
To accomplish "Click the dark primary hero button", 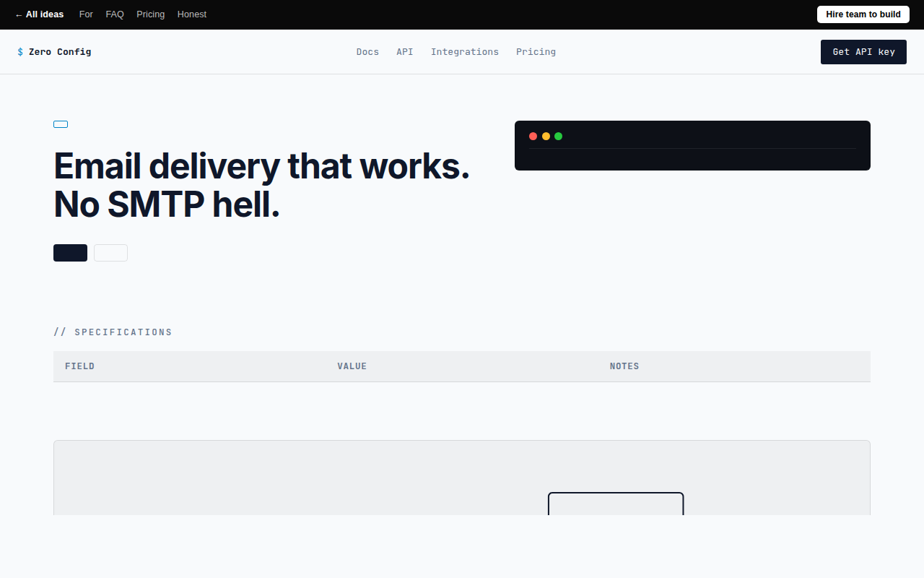I will (x=70, y=253).
